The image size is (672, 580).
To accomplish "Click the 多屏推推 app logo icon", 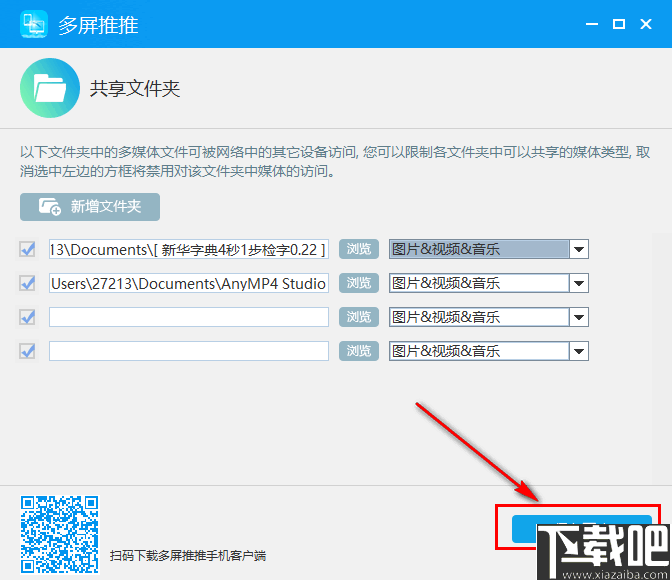I will tap(33, 24).
